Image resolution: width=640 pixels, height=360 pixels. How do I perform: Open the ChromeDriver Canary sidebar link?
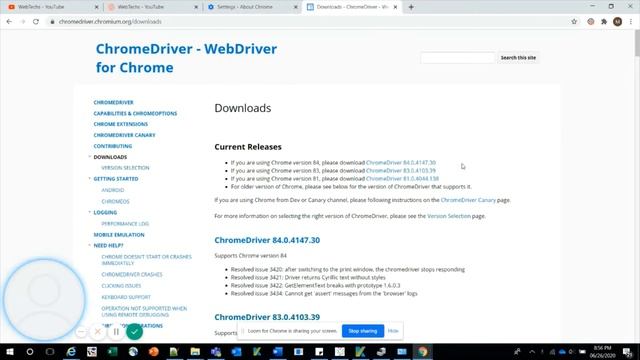click(x=124, y=135)
